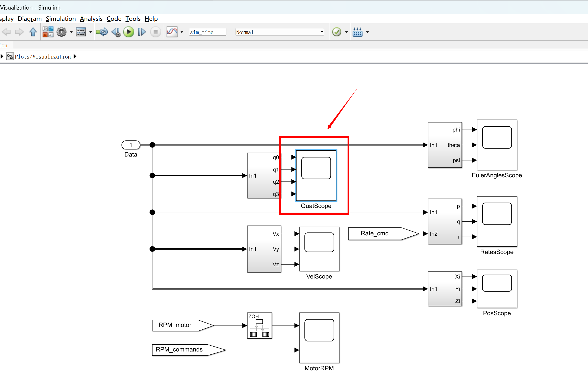The image size is (588, 387).
Task: Click the Step Forward button
Action: 142,32
